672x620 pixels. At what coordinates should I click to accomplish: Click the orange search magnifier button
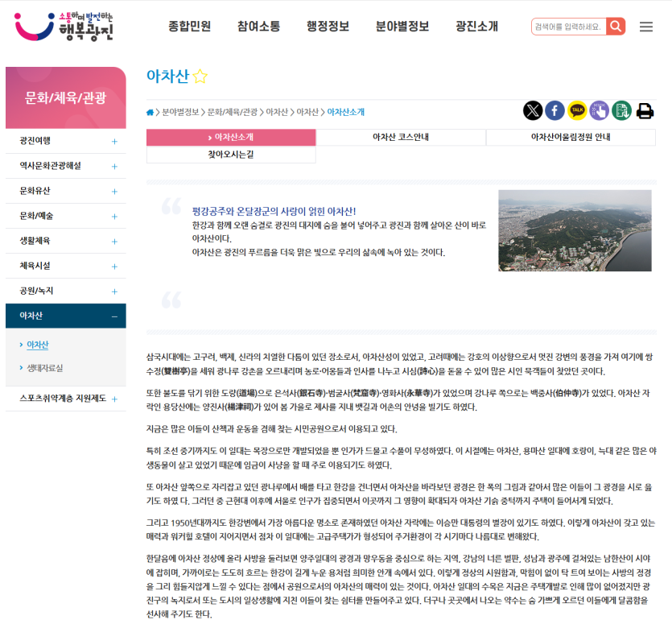[x=616, y=27]
